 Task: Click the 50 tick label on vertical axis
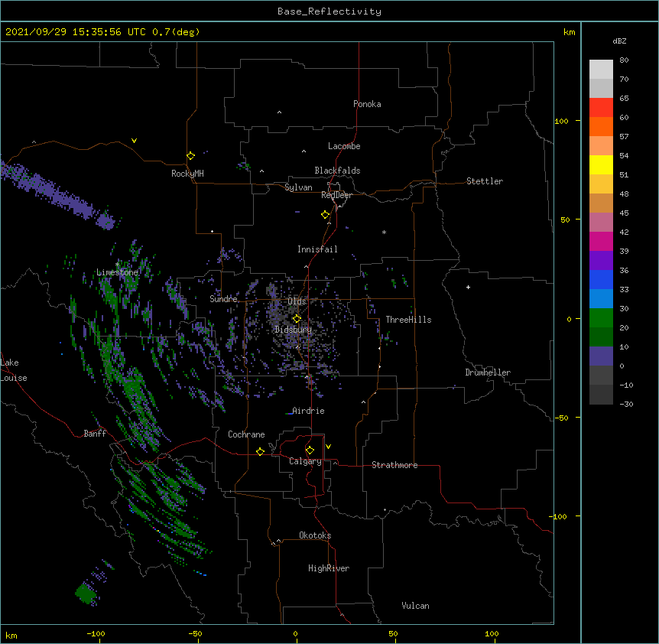[565, 220]
